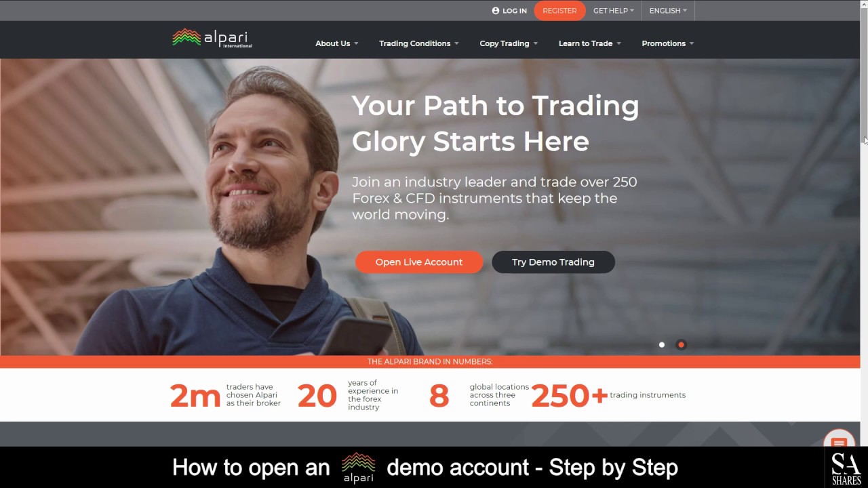Viewport: 868px width, 488px height.
Task: Click the Alpari logo in caption bar
Action: click(358, 468)
